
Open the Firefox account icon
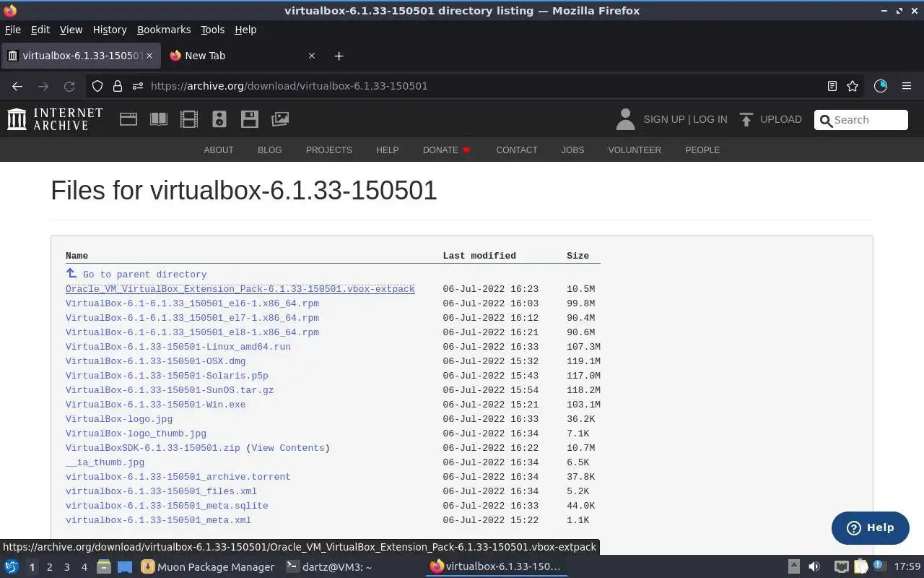881,86
